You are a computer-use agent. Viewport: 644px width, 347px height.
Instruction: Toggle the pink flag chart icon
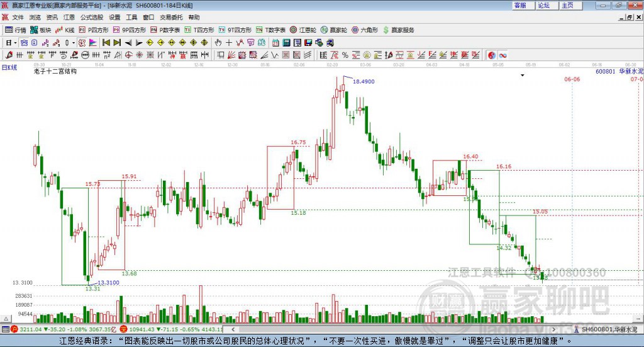click(93, 43)
